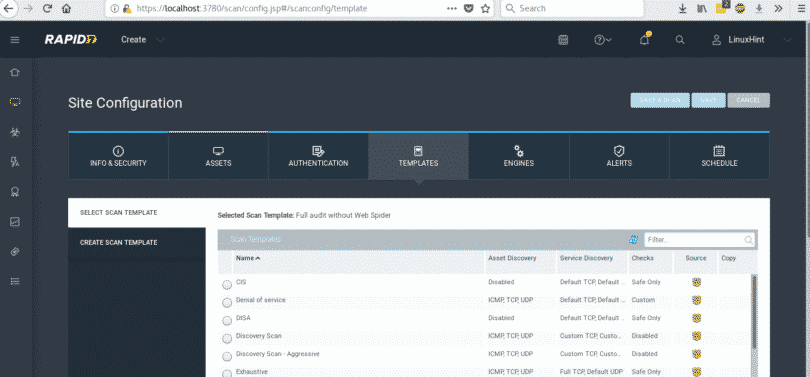Show more toolbar items with the chevron
810x377 pixels.
coord(778,8)
